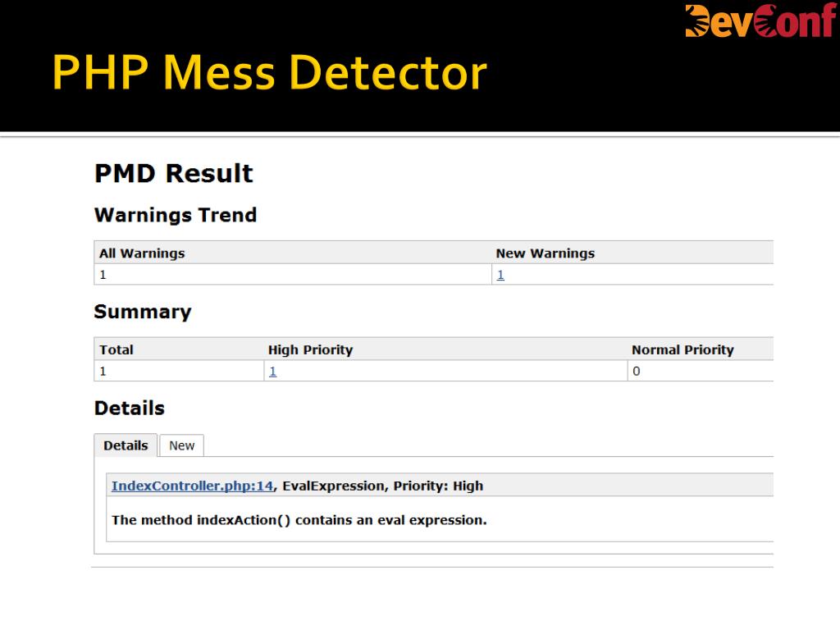This screenshot has width=840, height=630.
Task: Click the eval expression warning message
Action: click(299, 520)
